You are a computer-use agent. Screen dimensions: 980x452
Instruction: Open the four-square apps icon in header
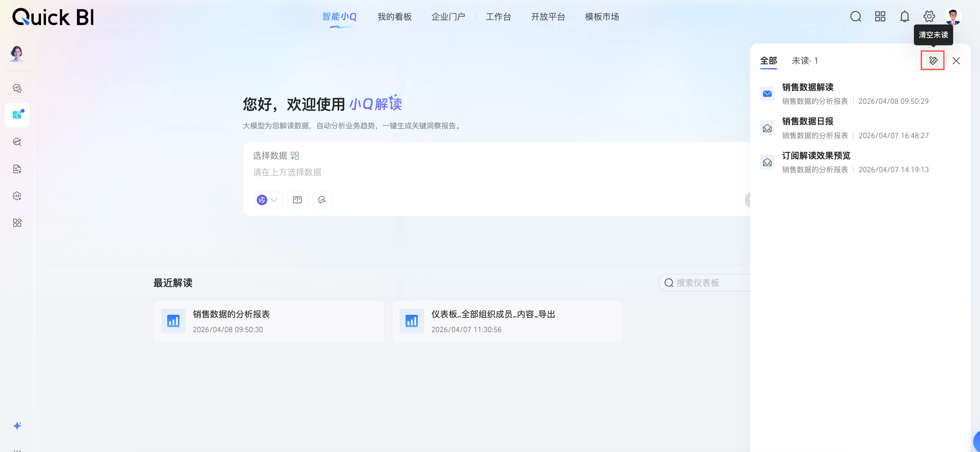pyautogui.click(x=880, y=17)
